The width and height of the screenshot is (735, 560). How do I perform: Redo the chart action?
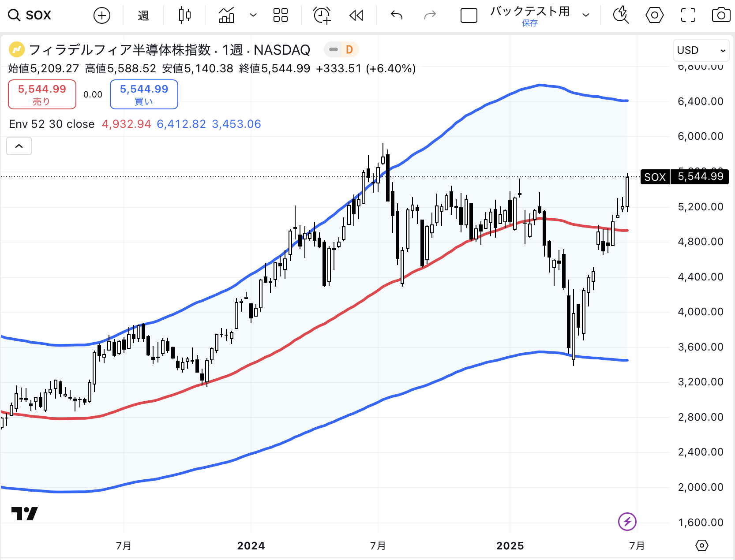pyautogui.click(x=430, y=16)
